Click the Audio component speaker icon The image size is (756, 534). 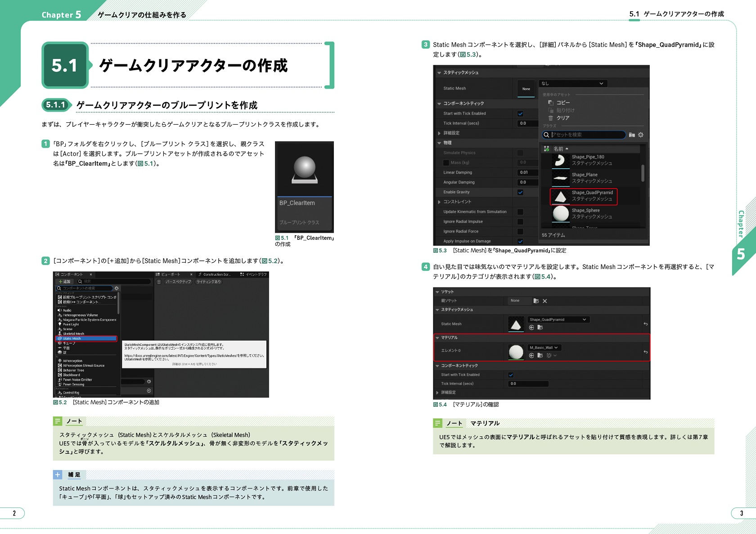59,310
